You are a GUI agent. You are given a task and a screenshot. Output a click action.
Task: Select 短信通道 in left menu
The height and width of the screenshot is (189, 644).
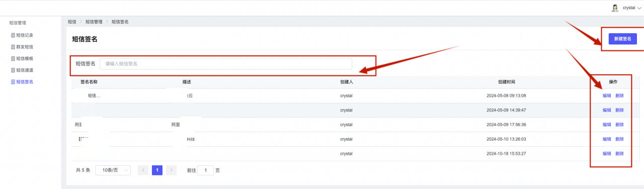[x=22, y=70]
